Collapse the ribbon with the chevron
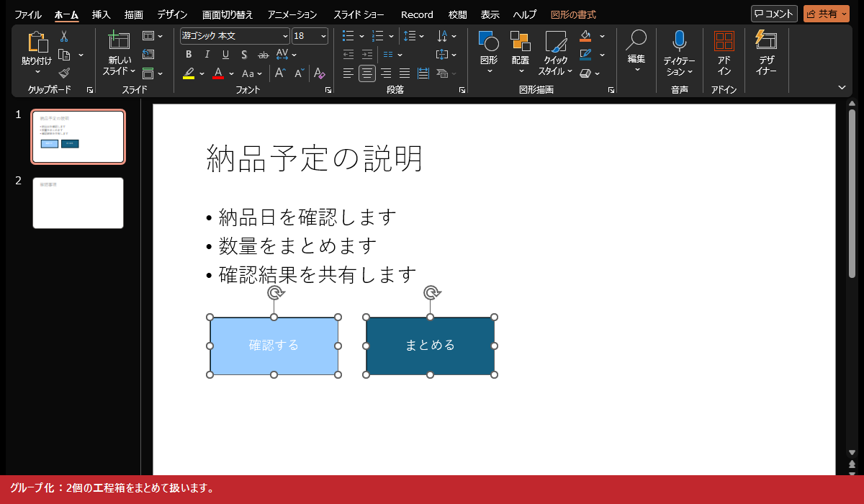 (842, 87)
